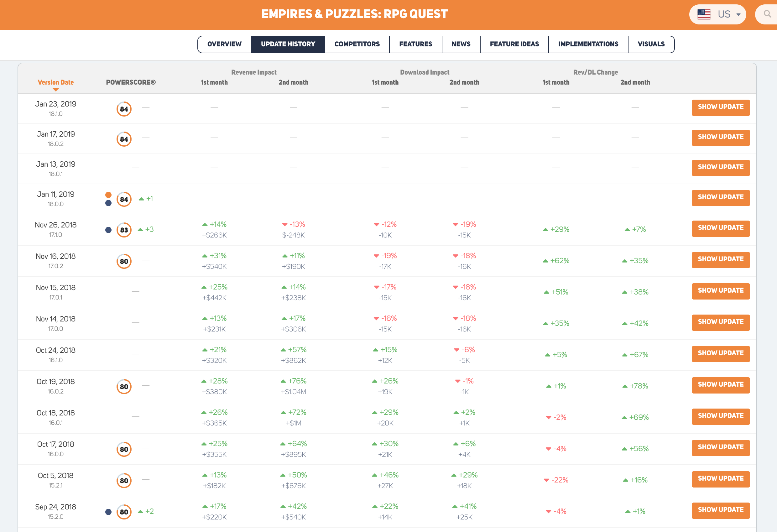Click the 84 Powerscore circle for Jan 23, 2019

coord(124,109)
